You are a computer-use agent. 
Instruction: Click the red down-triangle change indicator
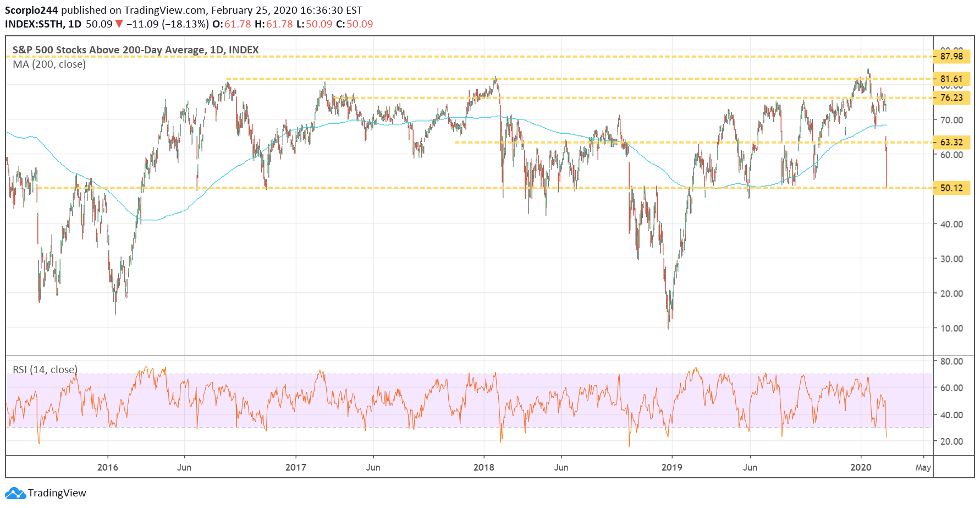[119, 24]
